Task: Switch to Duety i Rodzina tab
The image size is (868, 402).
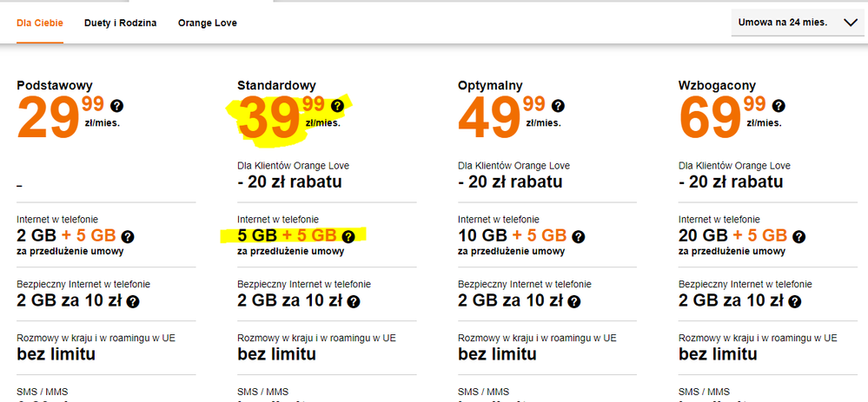Action: [x=121, y=23]
